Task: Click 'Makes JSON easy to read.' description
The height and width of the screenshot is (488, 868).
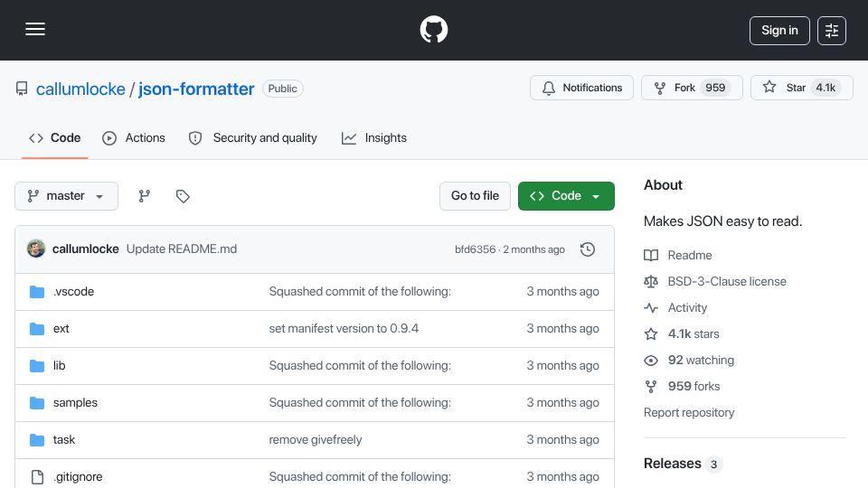Action: [723, 221]
